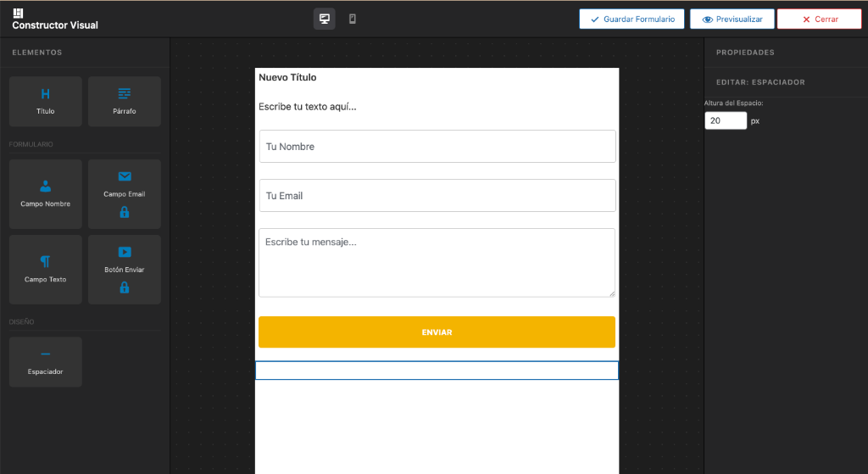
Task: Click the lock icon under Campo Email
Action: [125, 212]
